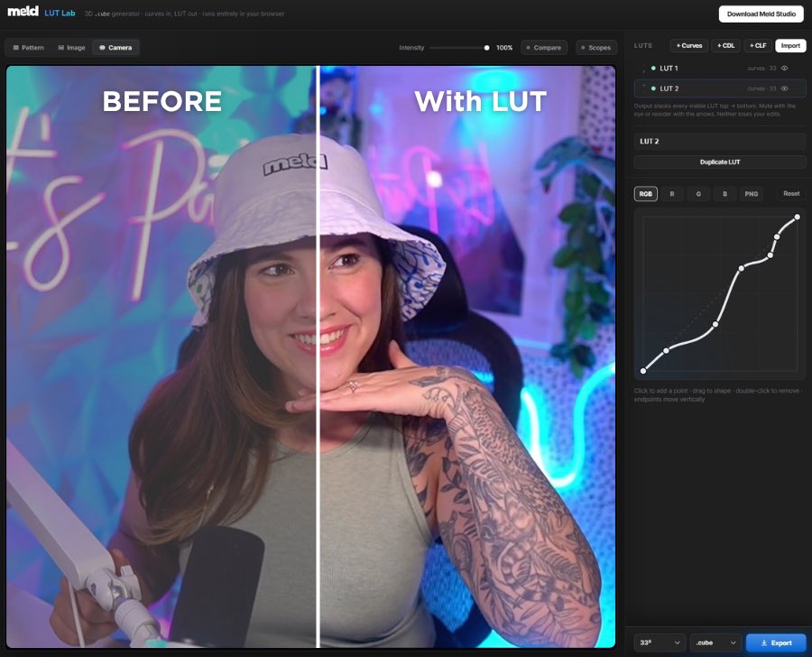Toggle the Compare split view
Image resolution: width=812 pixels, height=657 pixels.
pos(544,48)
